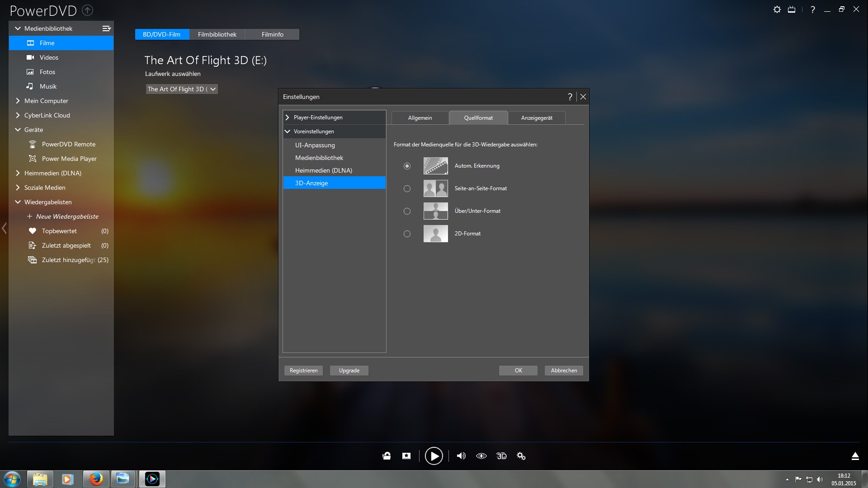Click the Upgrade button
This screenshot has height=488, width=868.
point(349,371)
